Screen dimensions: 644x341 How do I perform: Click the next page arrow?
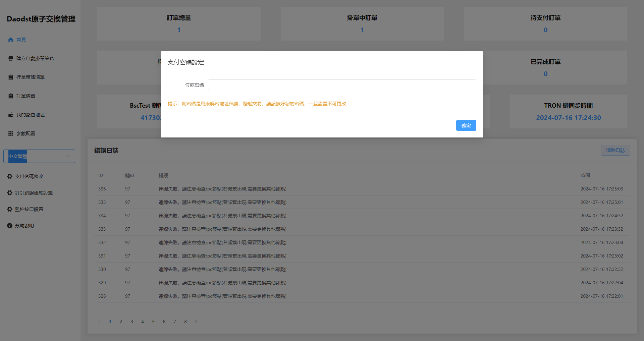coord(196,322)
